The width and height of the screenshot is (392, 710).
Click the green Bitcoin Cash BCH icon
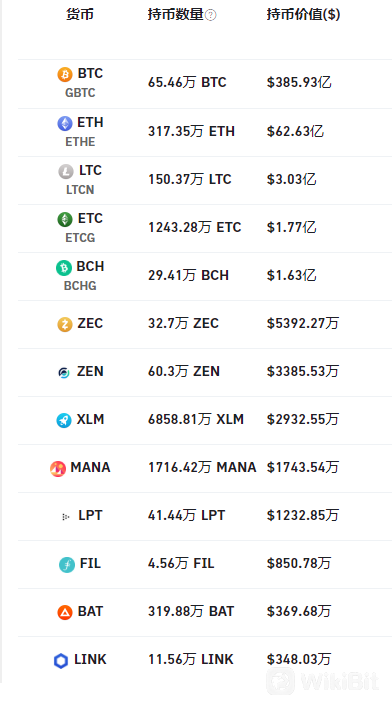coord(64,268)
